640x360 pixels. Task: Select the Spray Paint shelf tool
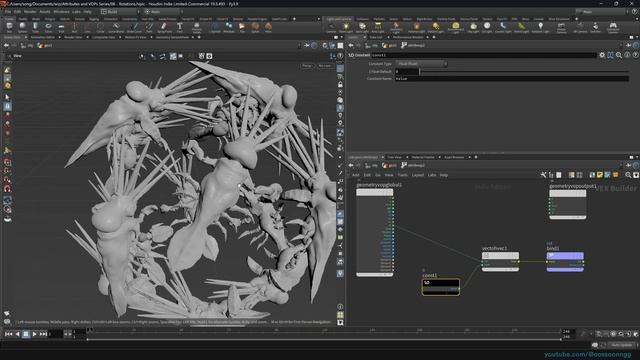click(x=164, y=27)
